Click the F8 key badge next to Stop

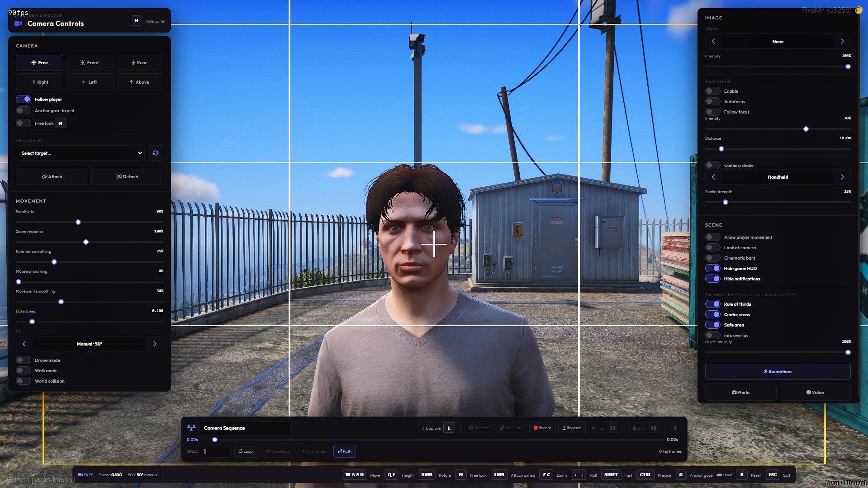(654, 428)
